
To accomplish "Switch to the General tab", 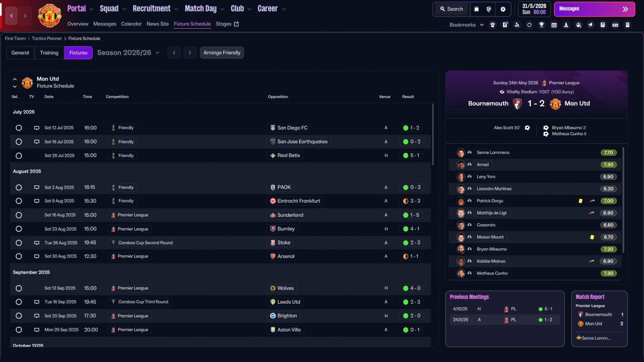I will tap(20, 53).
